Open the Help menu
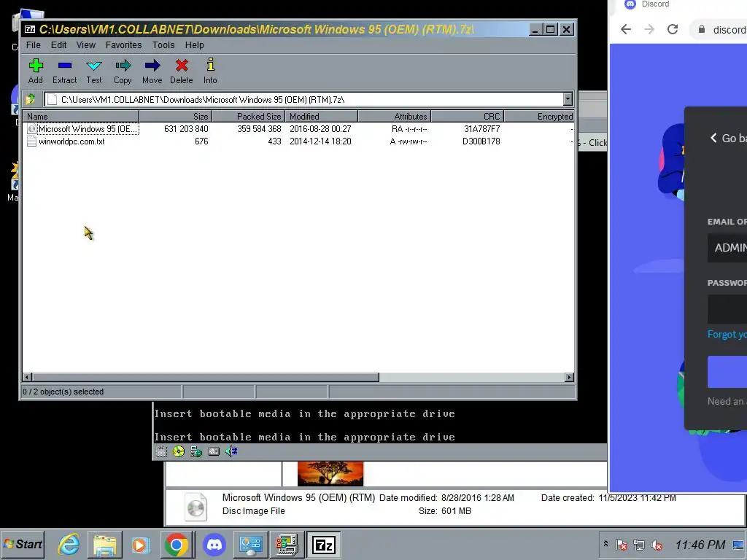Screen dimensions: 747x560 click(194, 44)
